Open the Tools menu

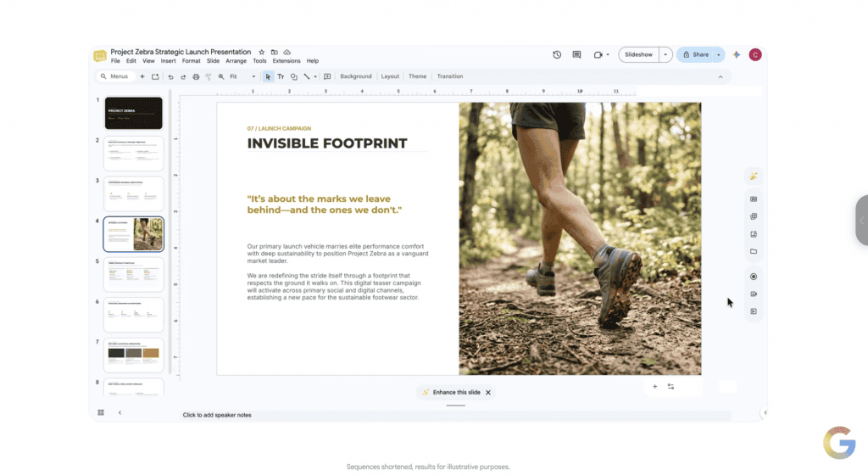[x=259, y=61]
